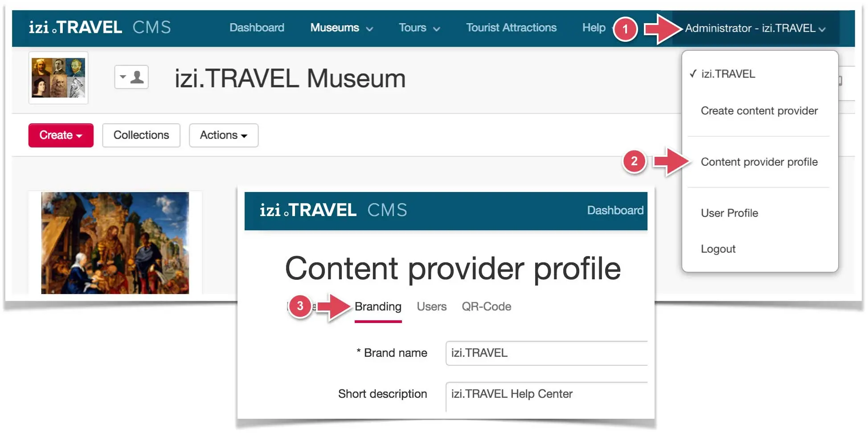Open the Administrator - izi.TRAVEL account menu

click(755, 29)
